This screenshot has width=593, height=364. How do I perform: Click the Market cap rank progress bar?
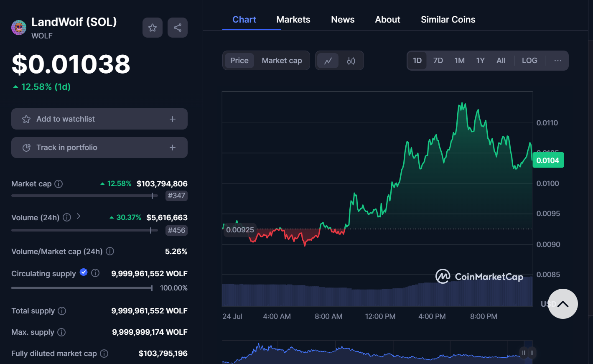point(84,196)
